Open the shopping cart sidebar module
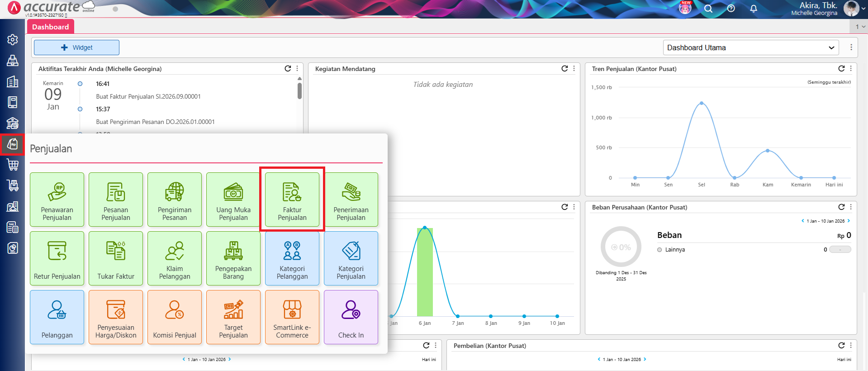Screen dimensions: 868x371 (x=13, y=165)
